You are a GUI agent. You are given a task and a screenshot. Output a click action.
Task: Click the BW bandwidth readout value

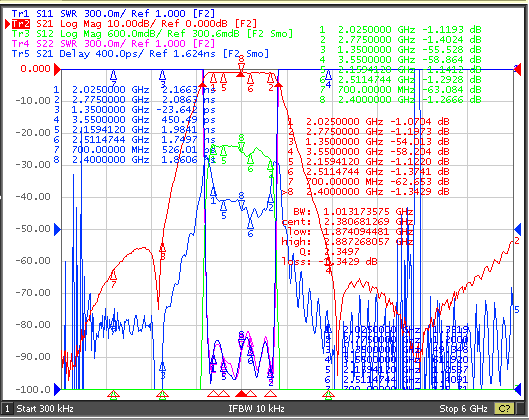tap(368, 212)
